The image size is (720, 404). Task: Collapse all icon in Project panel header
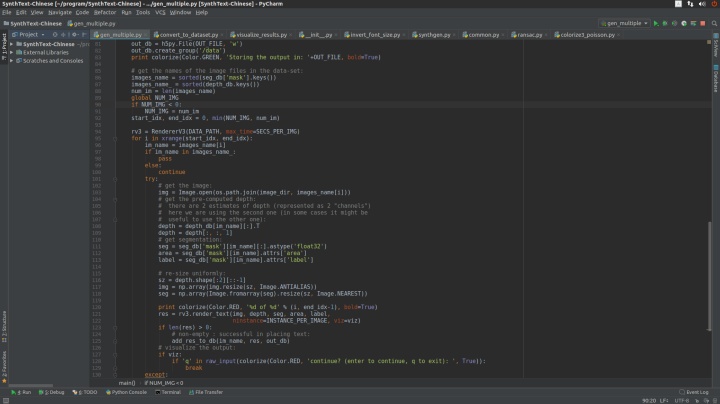(63, 34)
